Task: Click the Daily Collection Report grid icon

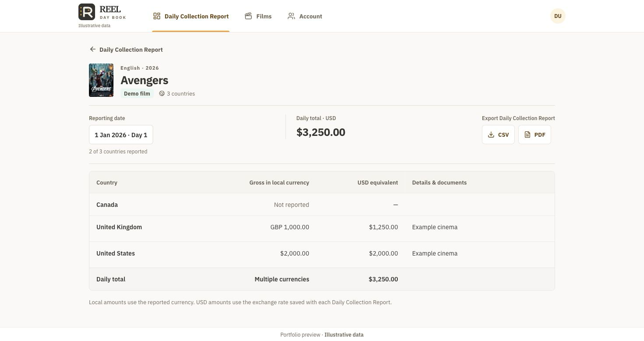Action: 157,16
